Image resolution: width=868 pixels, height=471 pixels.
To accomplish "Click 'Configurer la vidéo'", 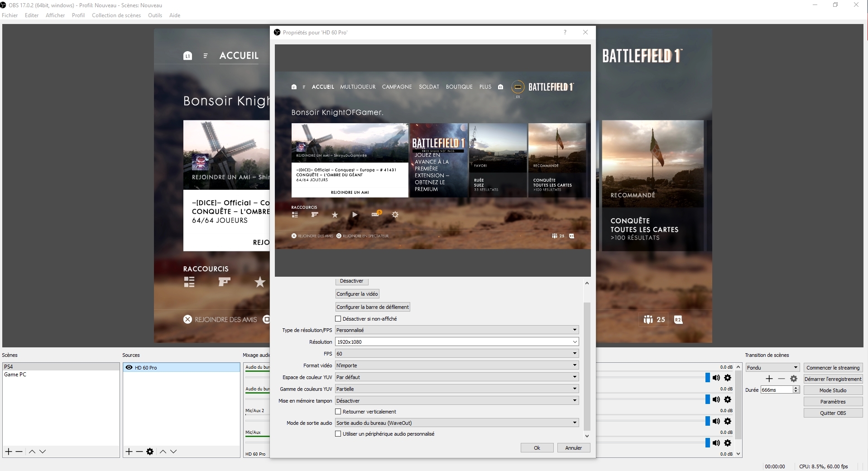I will pyautogui.click(x=357, y=294).
